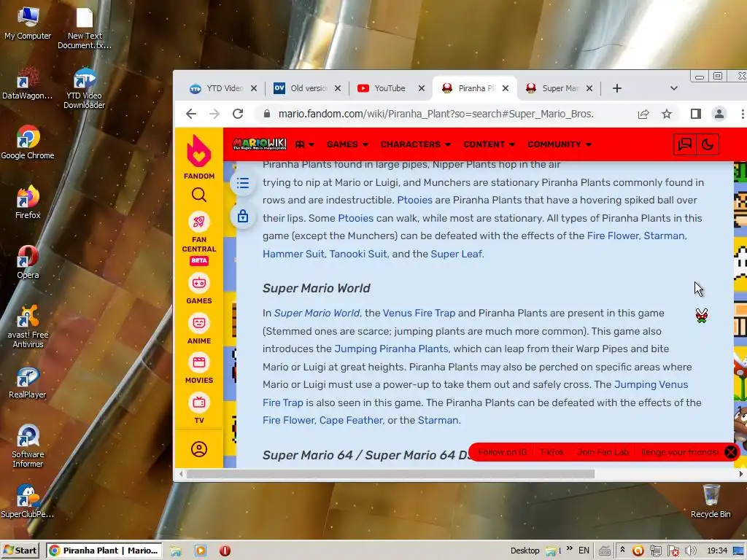Open the wiki discussions chat icon

click(684, 144)
